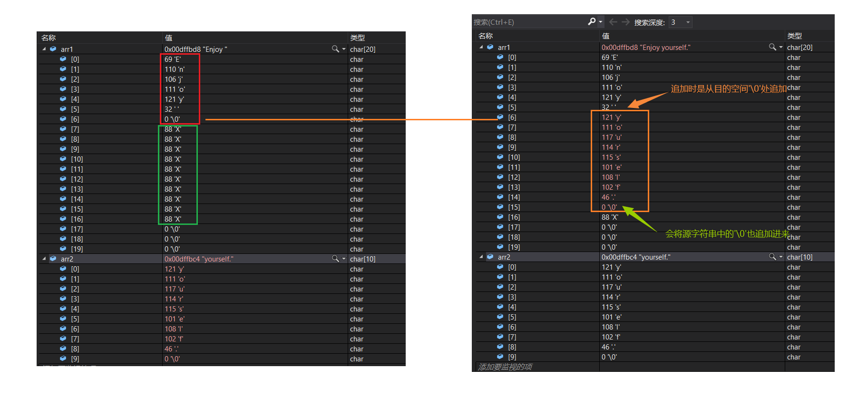This screenshot has width=868, height=398.
Task: Collapse arr1 in the right watch window
Action: click(481, 47)
